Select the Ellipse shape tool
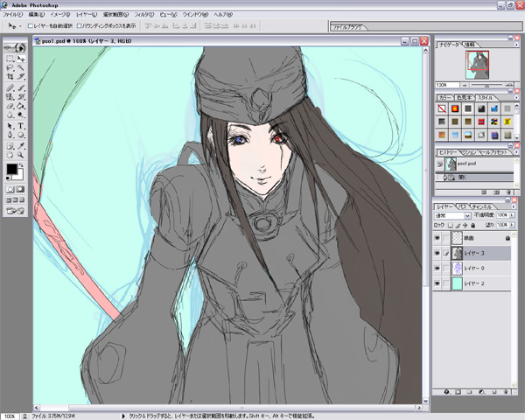 21,135
